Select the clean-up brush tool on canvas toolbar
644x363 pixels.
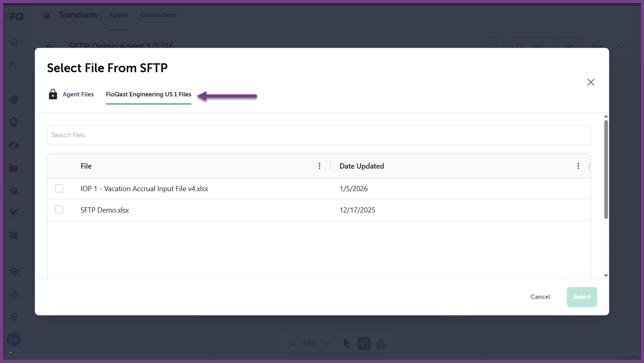[x=381, y=343]
